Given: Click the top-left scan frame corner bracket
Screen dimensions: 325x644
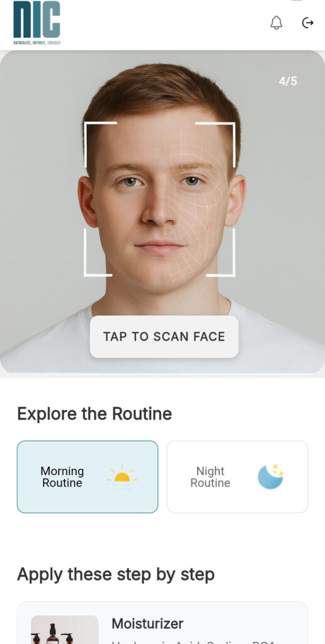Looking at the screenshot, I should pos(100,144).
